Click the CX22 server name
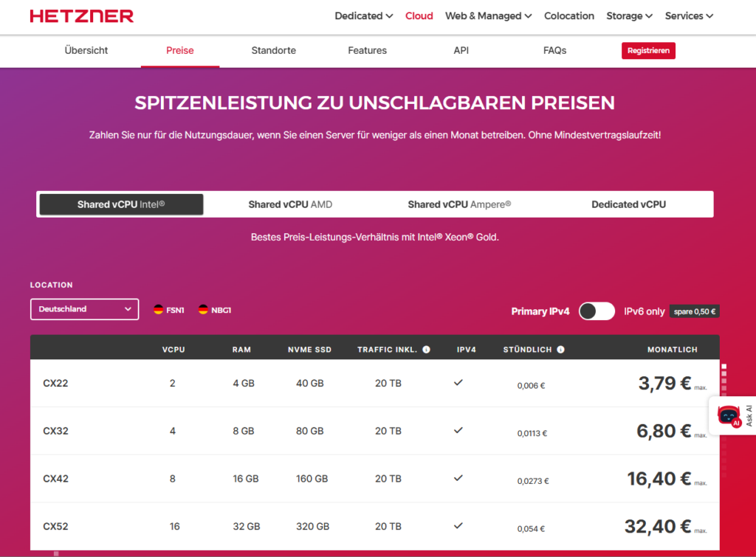This screenshot has width=756, height=557. click(x=55, y=383)
